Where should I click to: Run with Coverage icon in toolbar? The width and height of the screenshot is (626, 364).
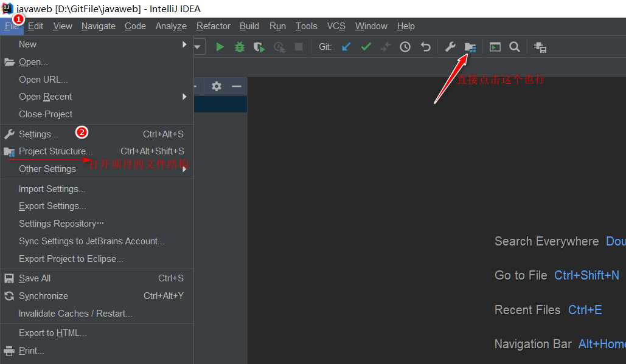(259, 47)
